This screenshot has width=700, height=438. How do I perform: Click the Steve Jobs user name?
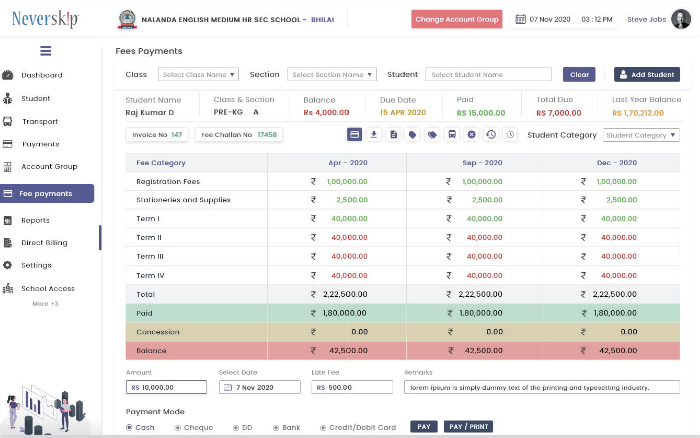[646, 19]
